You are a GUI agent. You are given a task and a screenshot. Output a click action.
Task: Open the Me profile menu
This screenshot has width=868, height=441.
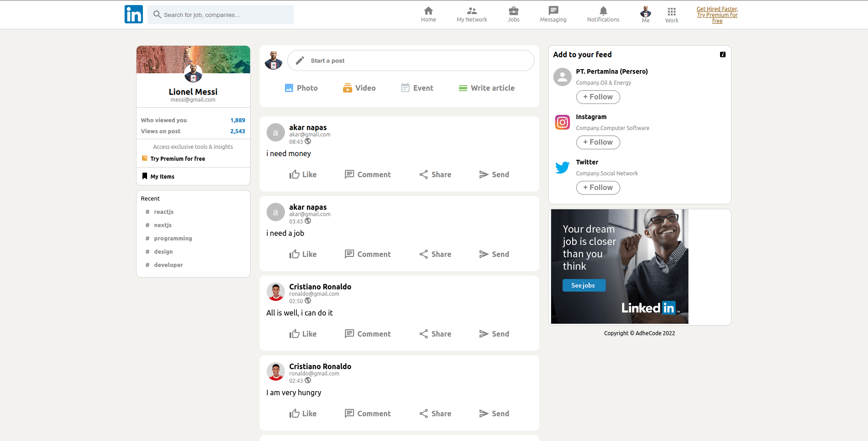pyautogui.click(x=645, y=15)
